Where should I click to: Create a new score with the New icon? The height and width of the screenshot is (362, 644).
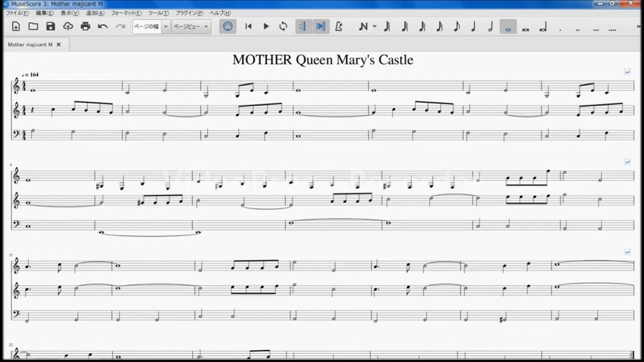[x=15, y=27]
